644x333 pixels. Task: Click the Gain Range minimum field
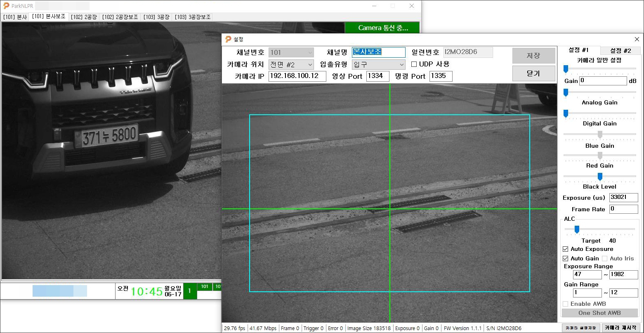587,293
